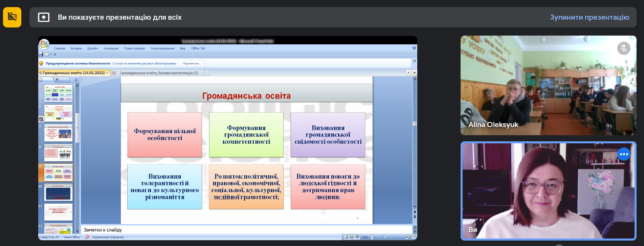Viewport: 644px width, 246px height.
Task: Close the slides thumbnail pane
Action: [x=76, y=80]
